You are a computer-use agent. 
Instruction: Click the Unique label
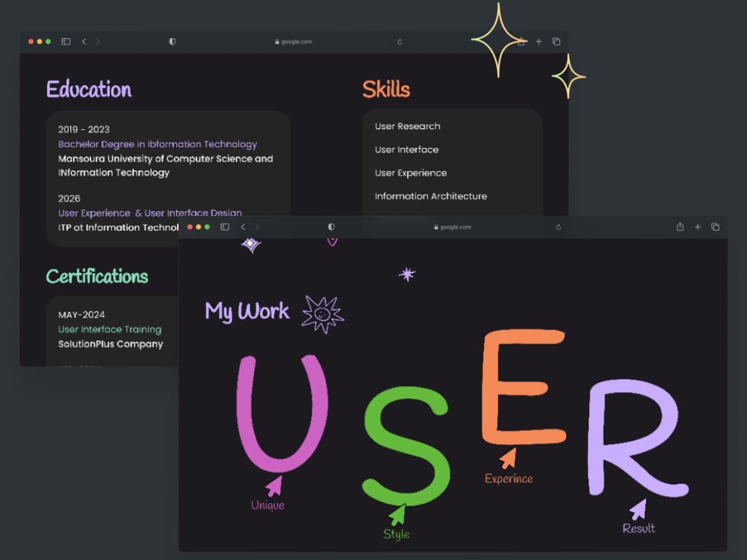[267, 505]
